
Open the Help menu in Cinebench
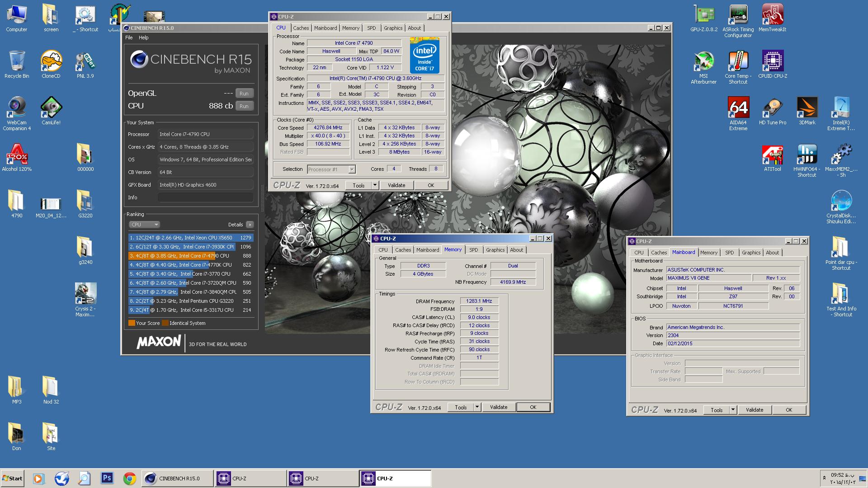pos(143,38)
